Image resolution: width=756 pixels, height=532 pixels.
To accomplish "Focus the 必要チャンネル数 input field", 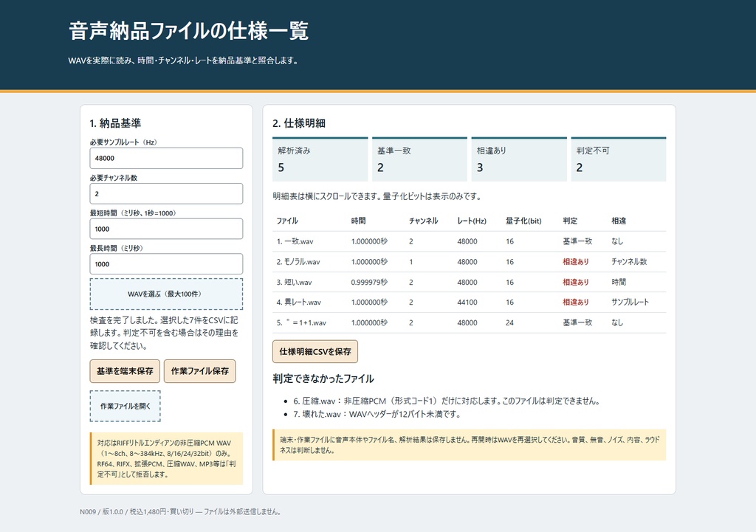I will [x=166, y=194].
